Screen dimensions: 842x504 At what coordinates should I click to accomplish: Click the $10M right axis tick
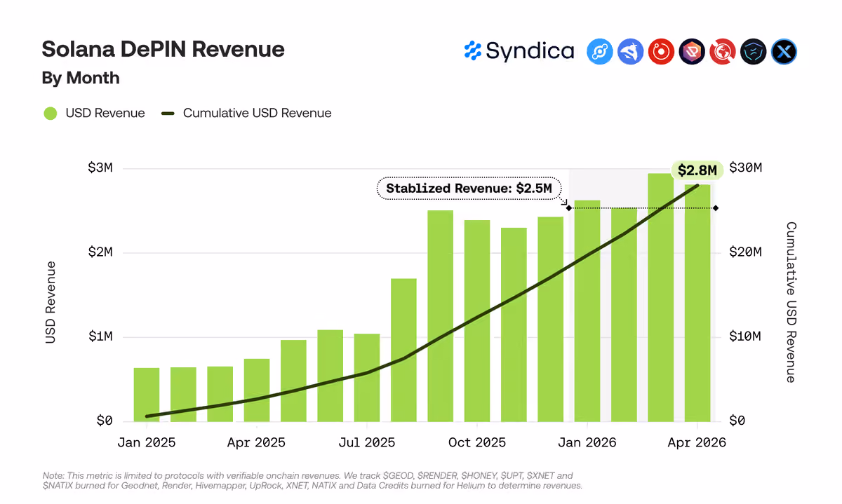(744, 336)
